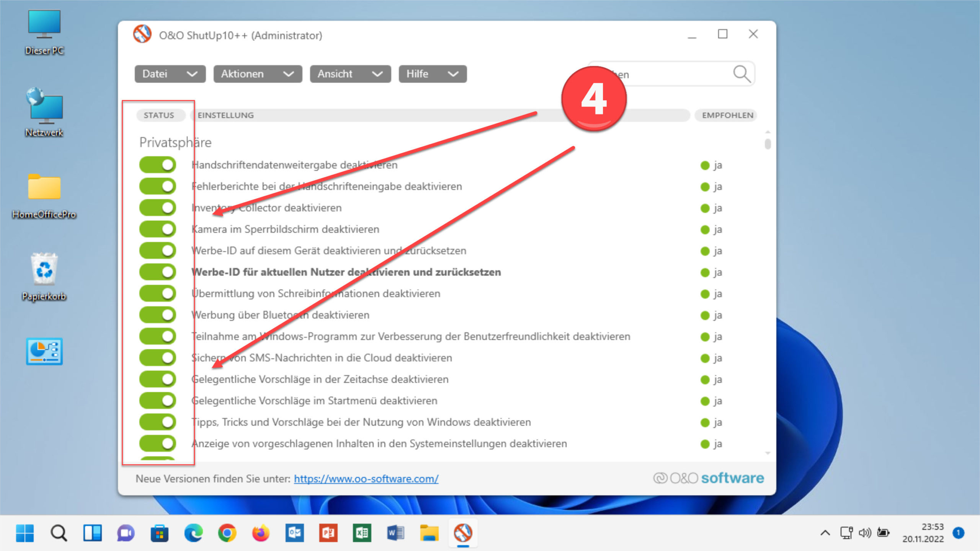
Task: Expand the Hilfe dropdown
Action: [x=432, y=74]
